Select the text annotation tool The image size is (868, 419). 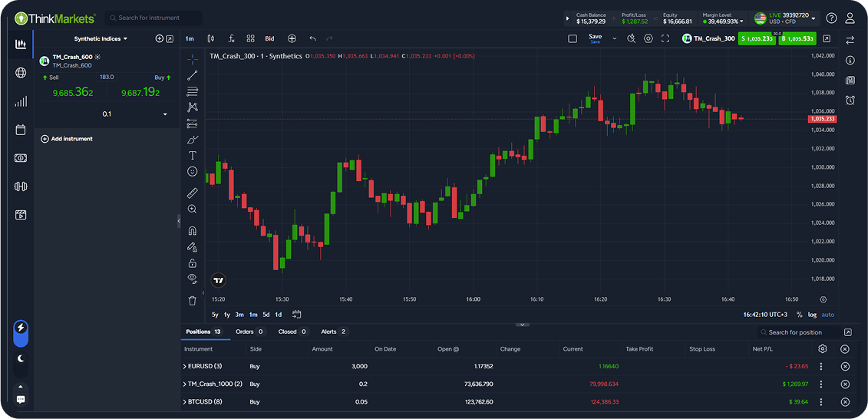pos(193,156)
